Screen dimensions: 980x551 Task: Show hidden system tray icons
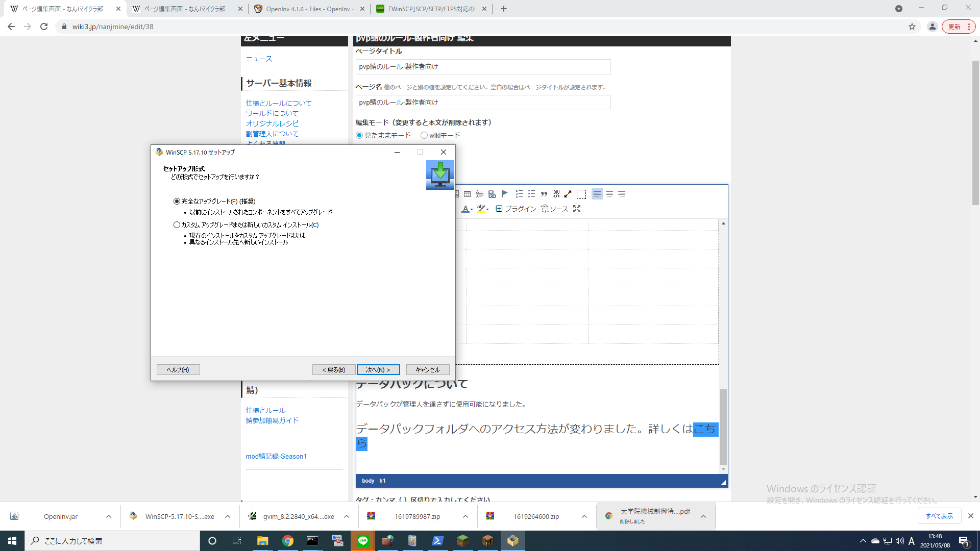point(863,541)
